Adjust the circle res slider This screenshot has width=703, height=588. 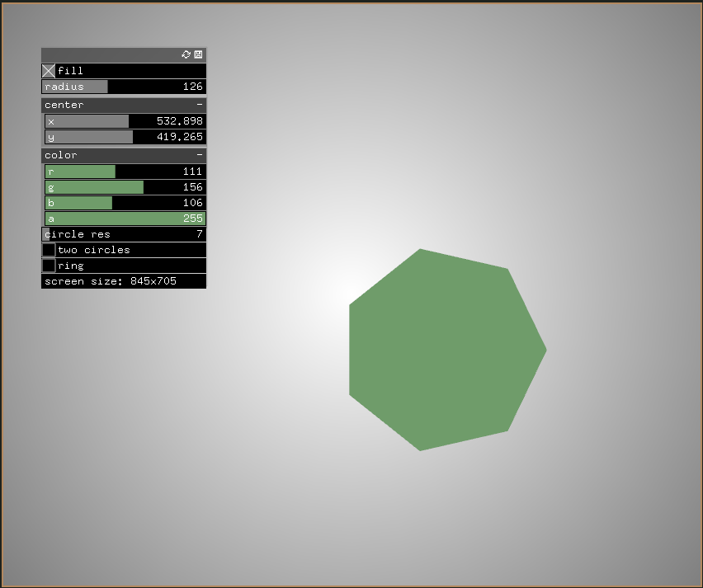[124, 234]
